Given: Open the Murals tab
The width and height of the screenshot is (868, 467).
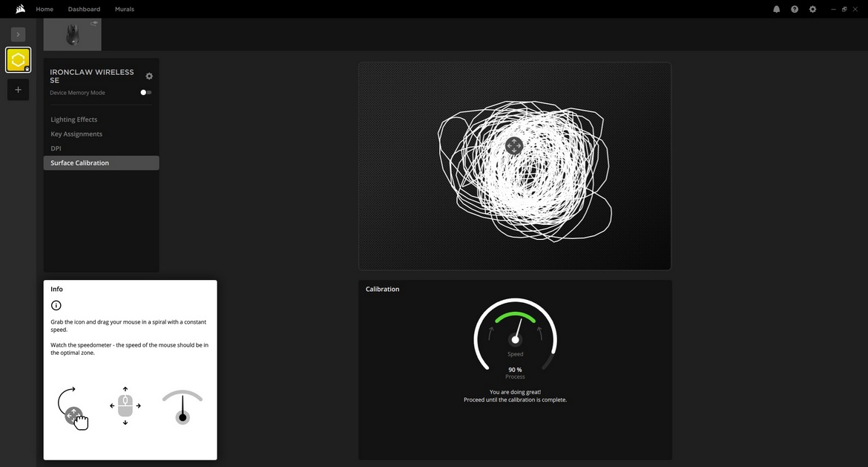Looking at the screenshot, I should click(125, 9).
